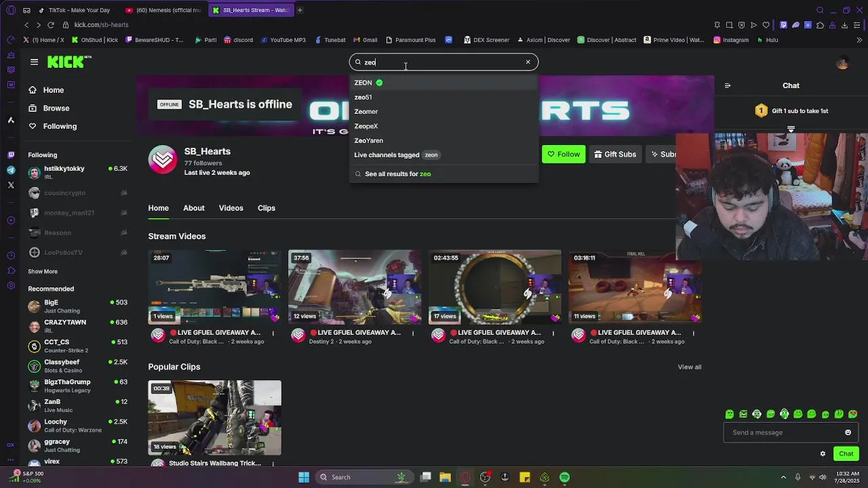Image resolution: width=868 pixels, height=488 pixels.
Task: Open recommended channel CCT_CS
Action: click(77, 346)
